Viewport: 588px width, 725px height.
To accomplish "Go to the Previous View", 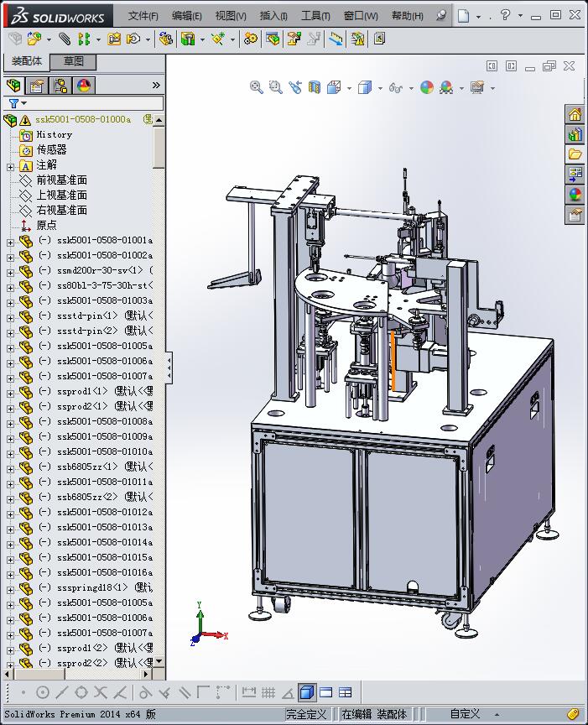I will (x=295, y=87).
